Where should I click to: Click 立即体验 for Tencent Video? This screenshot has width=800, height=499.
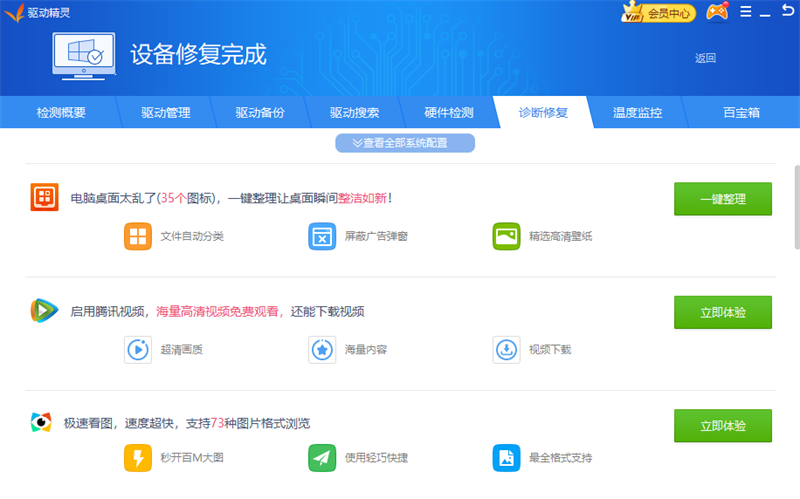tap(723, 312)
